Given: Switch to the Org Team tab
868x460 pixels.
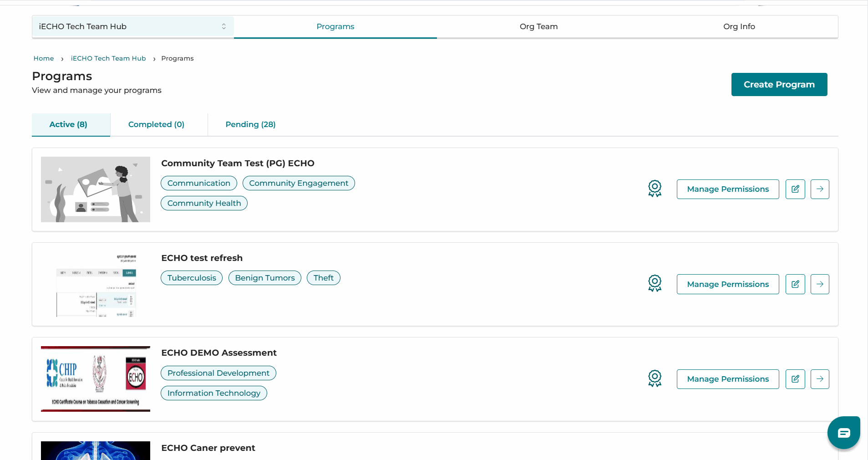Looking at the screenshot, I should 538,26.
